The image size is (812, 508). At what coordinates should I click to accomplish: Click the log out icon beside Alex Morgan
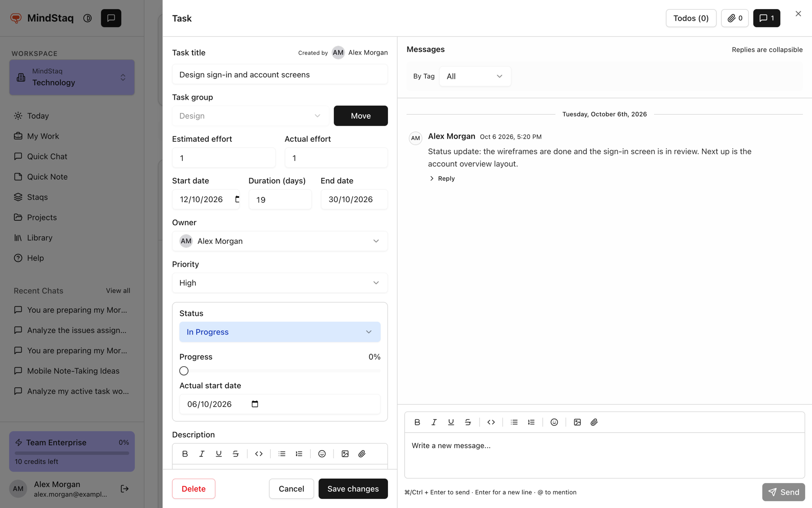pos(125,489)
